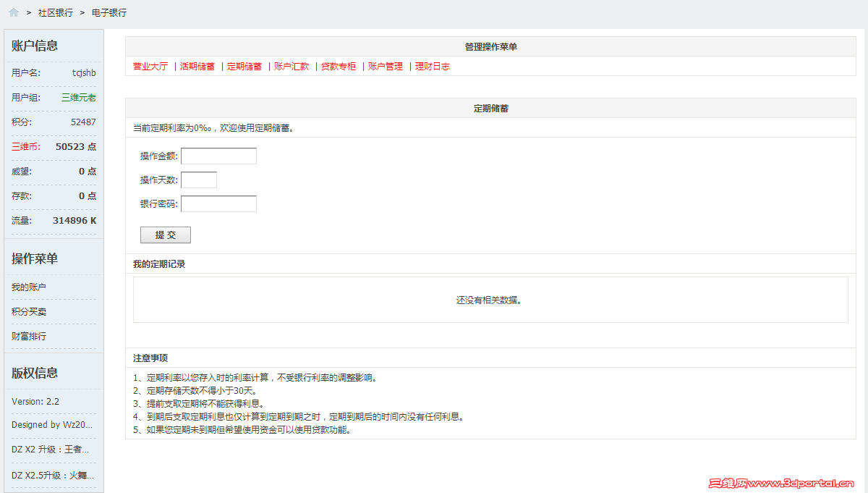Open the 贷款专柜 menu item

point(339,66)
